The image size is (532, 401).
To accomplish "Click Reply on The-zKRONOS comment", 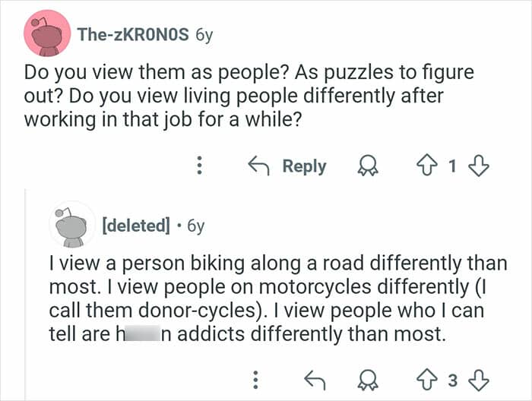I will [x=304, y=166].
